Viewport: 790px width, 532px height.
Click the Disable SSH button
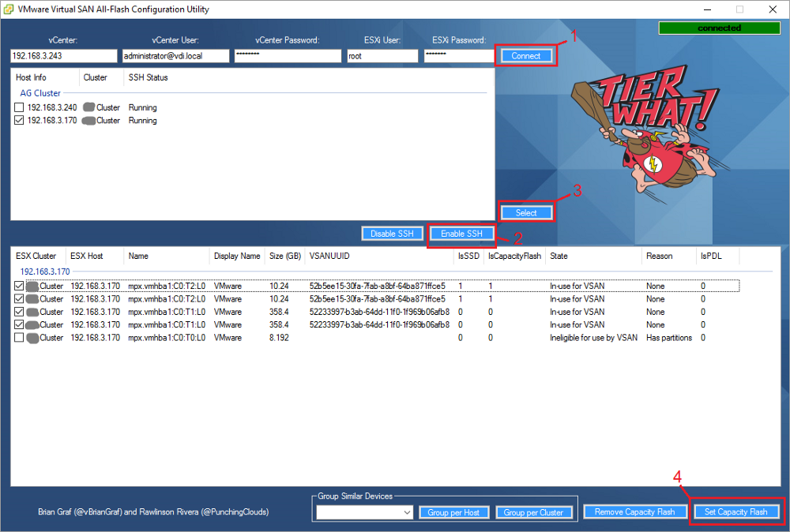[x=392, y=234]
